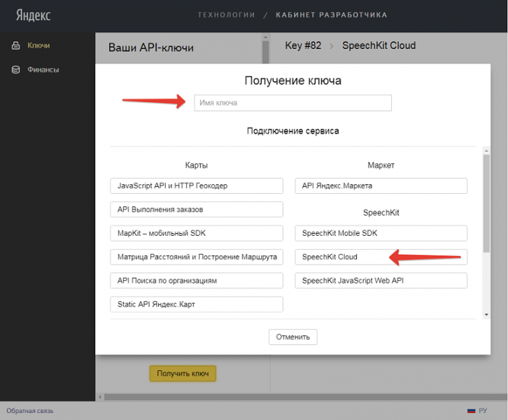
Task: Click the Маркет category heading
Action: 381,165
